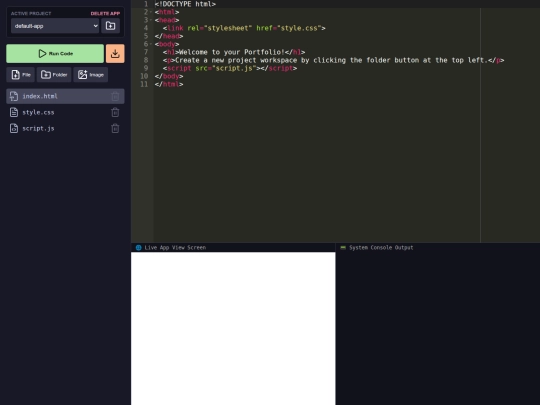This screenshot has height=405, width=540.
Task: Click the new project folder icon button
Action: [110, 26]
